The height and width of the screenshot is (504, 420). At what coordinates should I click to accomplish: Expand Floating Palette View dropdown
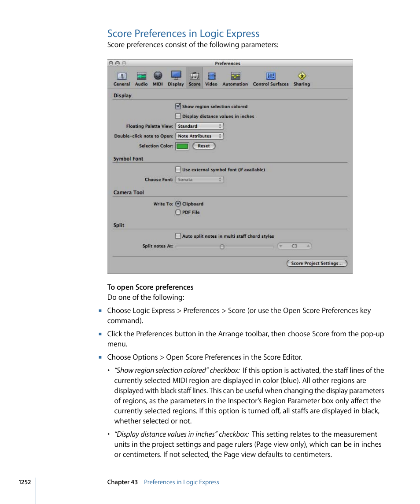(199, 126)
